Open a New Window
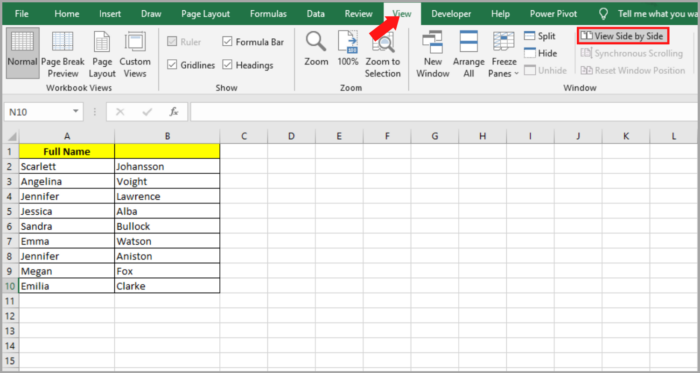Screen dimensions: 700x373 point(433,54)
